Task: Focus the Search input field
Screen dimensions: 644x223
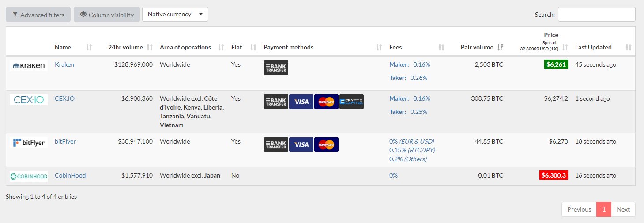Action: pos(597,14)
